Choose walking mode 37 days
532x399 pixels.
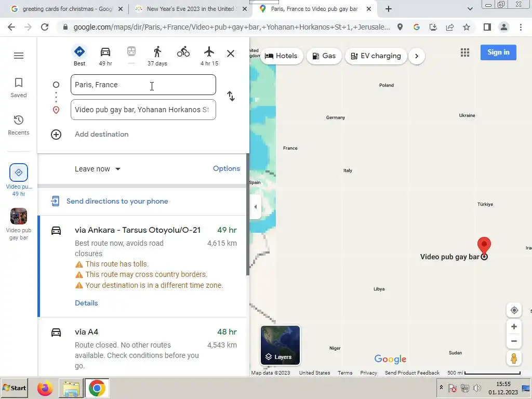click(x=157, y=56)
